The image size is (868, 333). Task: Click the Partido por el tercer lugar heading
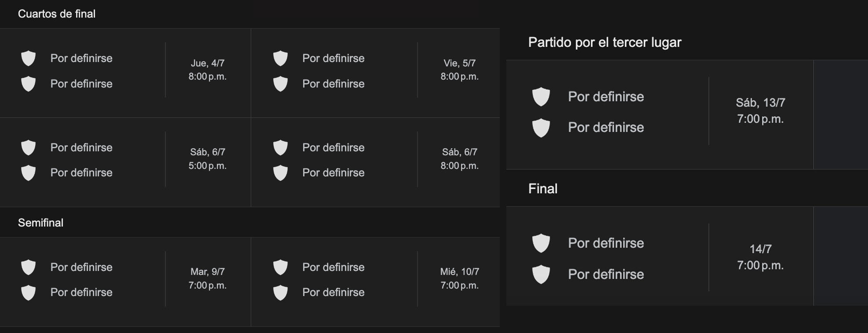(x=604, y=42)
